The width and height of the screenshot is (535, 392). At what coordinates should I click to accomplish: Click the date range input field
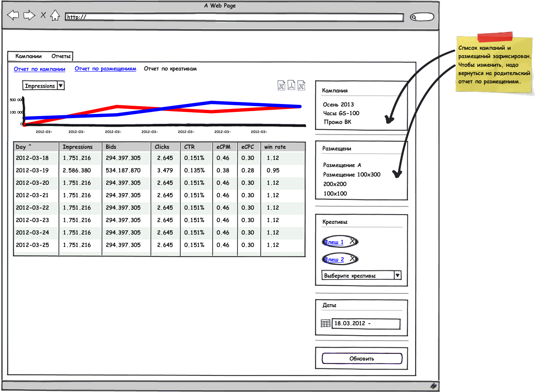(x=366, y=324)
